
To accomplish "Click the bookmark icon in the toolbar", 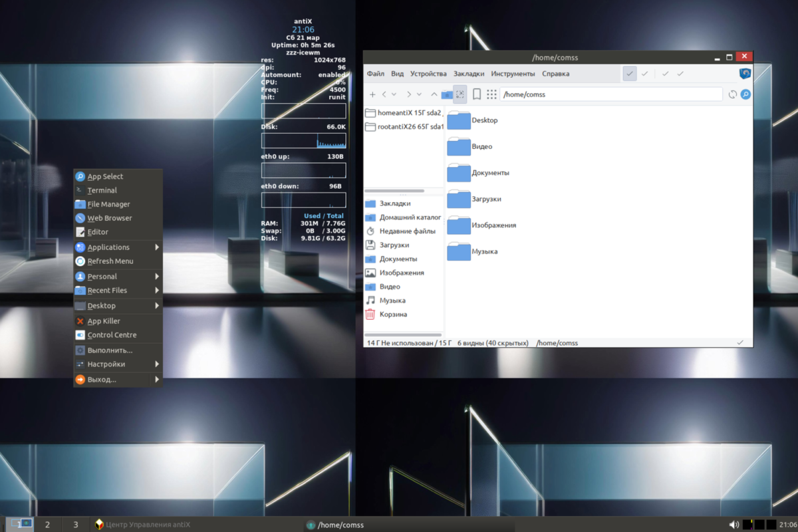I will coord(476,94).
